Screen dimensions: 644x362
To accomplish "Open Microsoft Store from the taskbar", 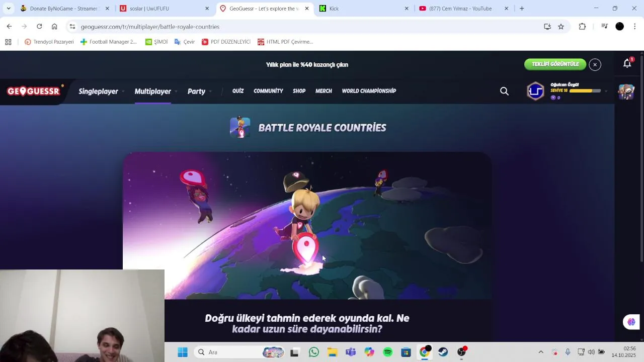I will click(406, 352).
